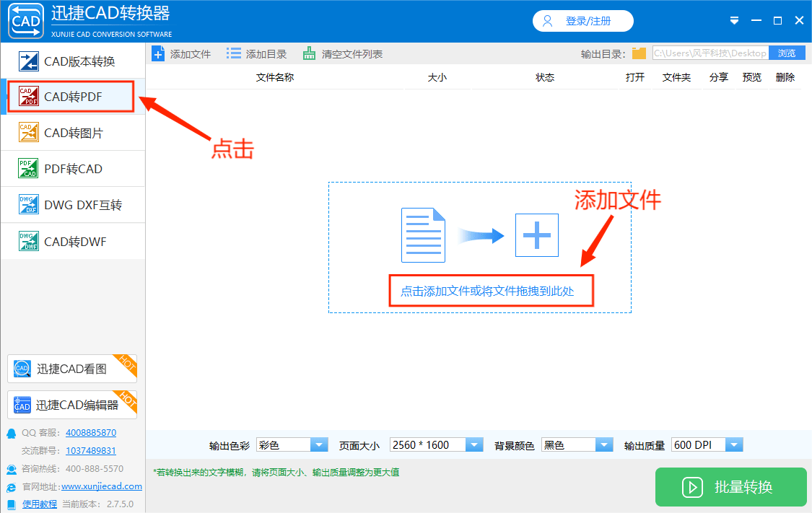
Task: Click the 文件名称 column header
Action: (275, 77)
